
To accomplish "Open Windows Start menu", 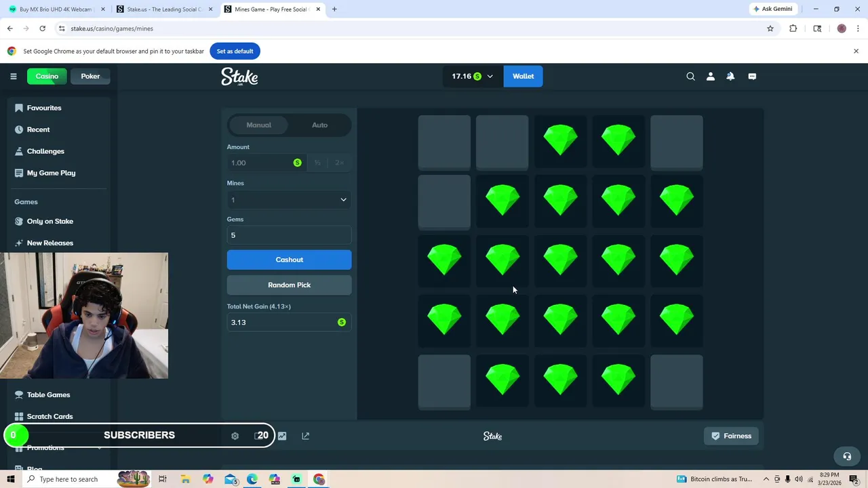I will click(x=10, y=479).
